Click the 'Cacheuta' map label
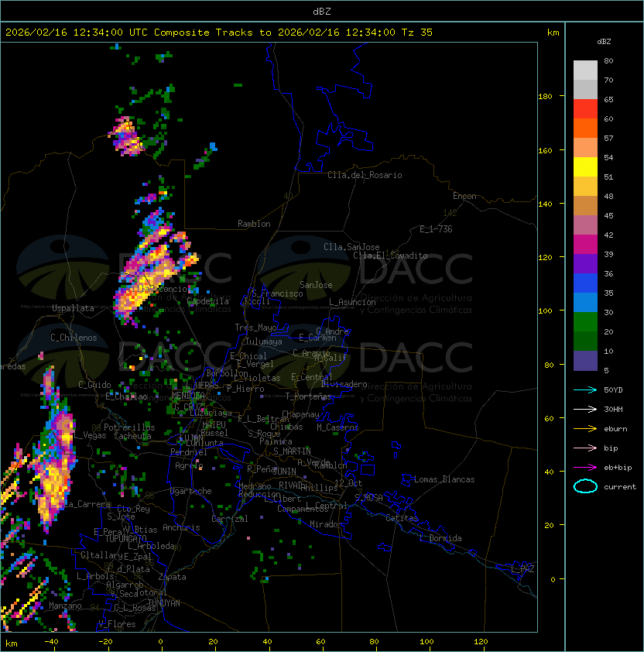The height and width of the screenshot is (652, 644). (132, 436)
